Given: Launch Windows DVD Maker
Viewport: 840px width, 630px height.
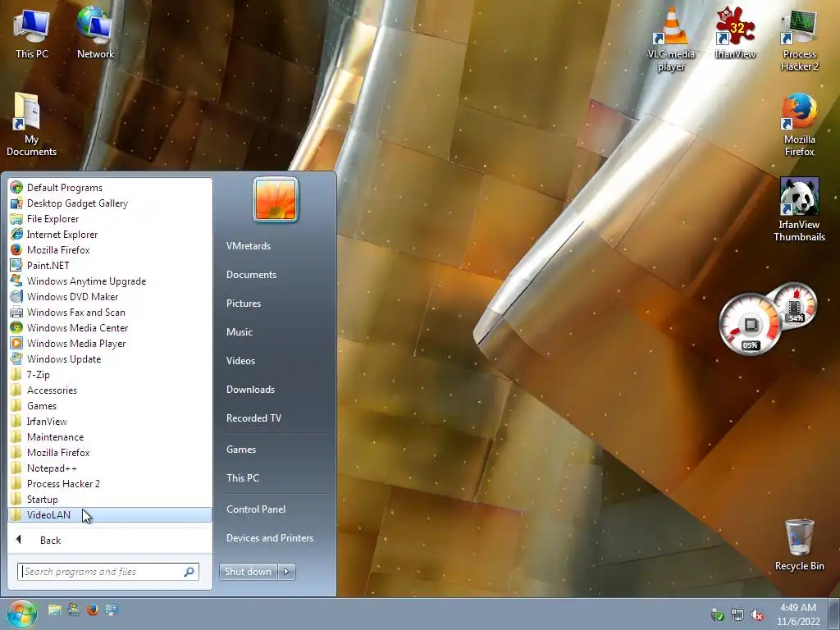Looking at the screenshot, I should 110,296.
